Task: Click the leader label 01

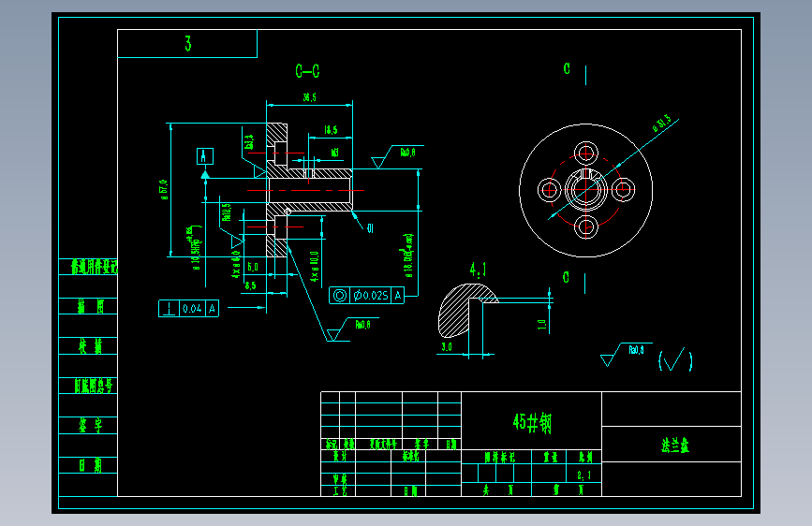Action: pyautogui.click(x=370, y=228)
